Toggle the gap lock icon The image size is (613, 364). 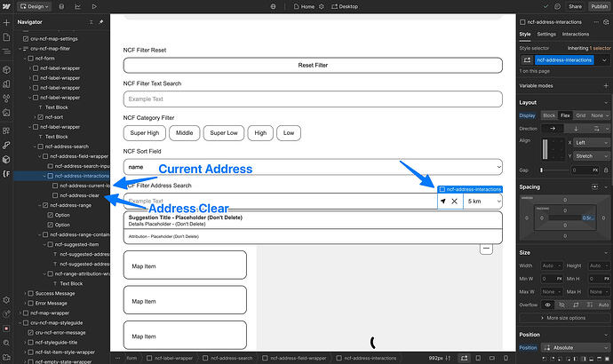click(606, 170)
